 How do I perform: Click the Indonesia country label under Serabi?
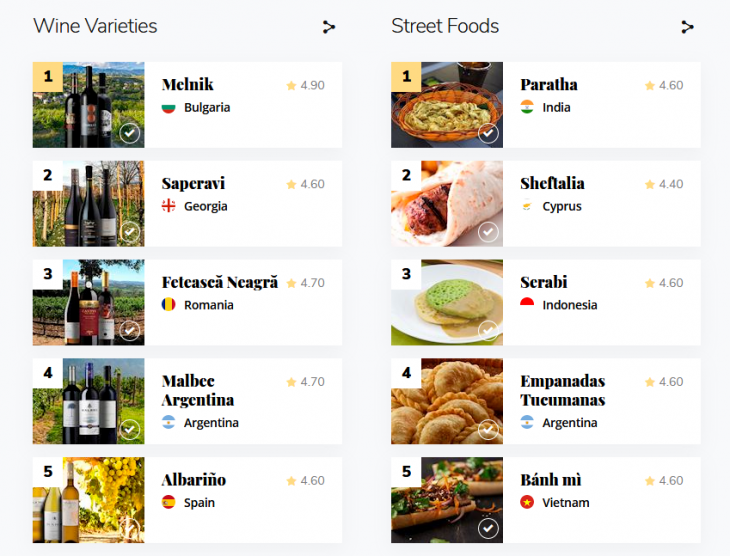coord(569,305)
